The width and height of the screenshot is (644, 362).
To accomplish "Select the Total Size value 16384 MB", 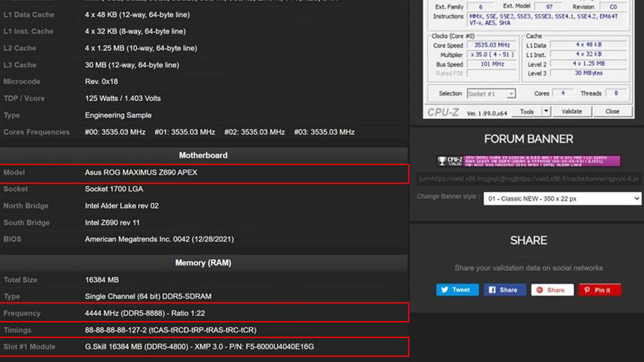I will (102, 279).
